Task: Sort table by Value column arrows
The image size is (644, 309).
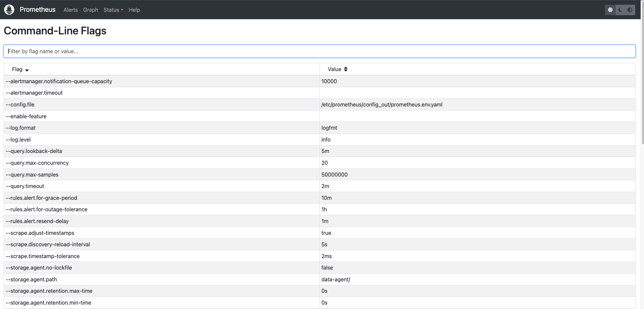Action: (346, 69)
